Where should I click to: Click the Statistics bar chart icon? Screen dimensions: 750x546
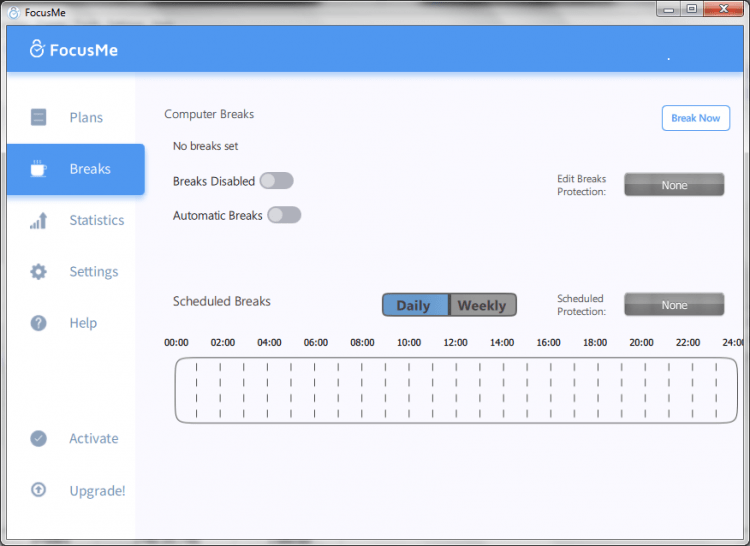pyautogui.click(x=38, y=220)
